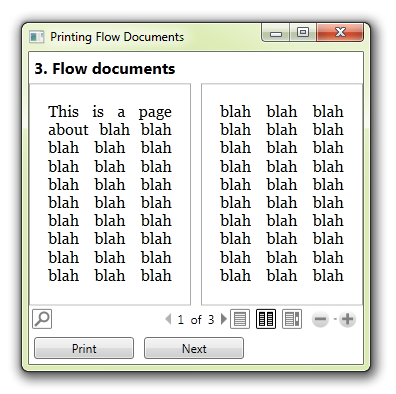The width and height of the screenshot is (396, 394).
Task: Select the left page starting 'This is a page'
Action: (x=110, y=194)
